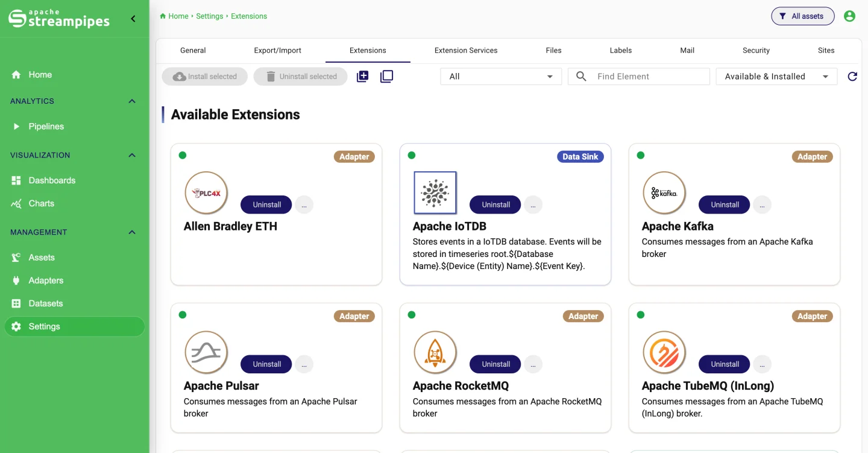Click the Allen Bradley ETH PLC4X logo

[206, 193]
